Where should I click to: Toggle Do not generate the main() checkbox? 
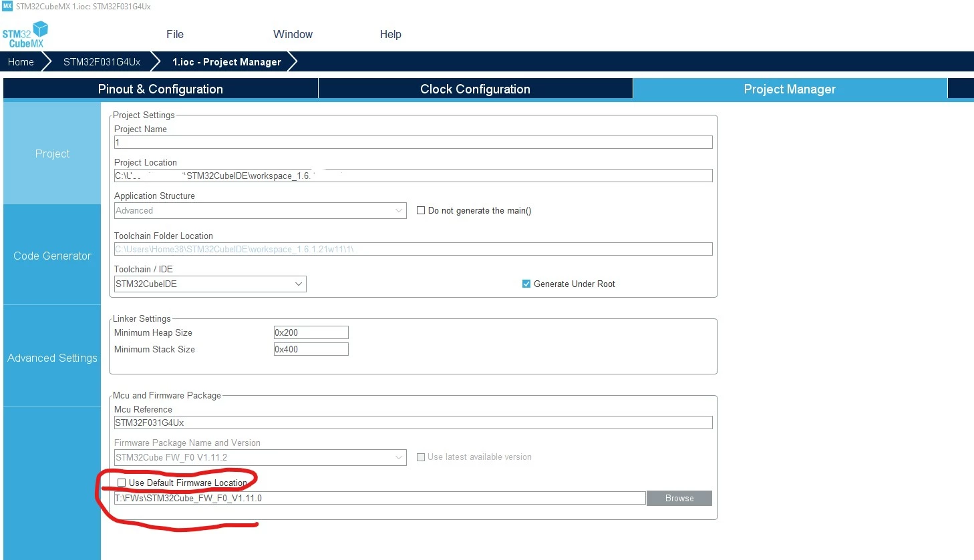tap(421, 210)
